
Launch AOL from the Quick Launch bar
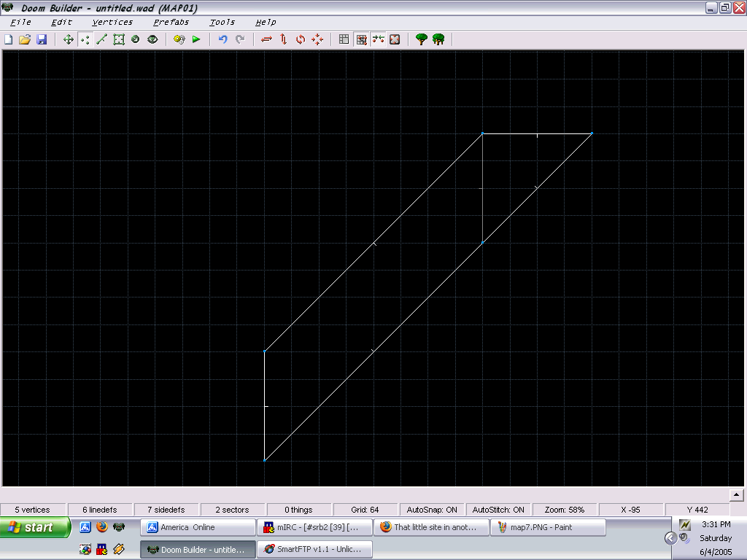coord(85,526)
